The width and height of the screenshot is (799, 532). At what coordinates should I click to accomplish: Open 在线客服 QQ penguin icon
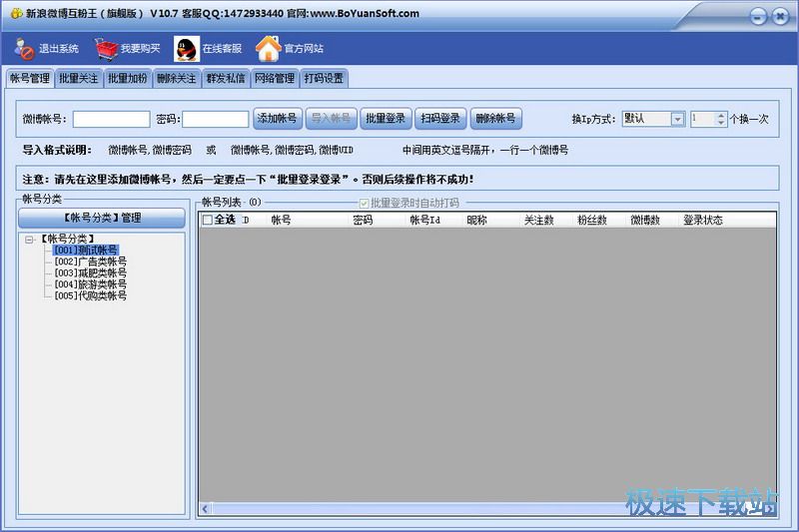(186, 49)
